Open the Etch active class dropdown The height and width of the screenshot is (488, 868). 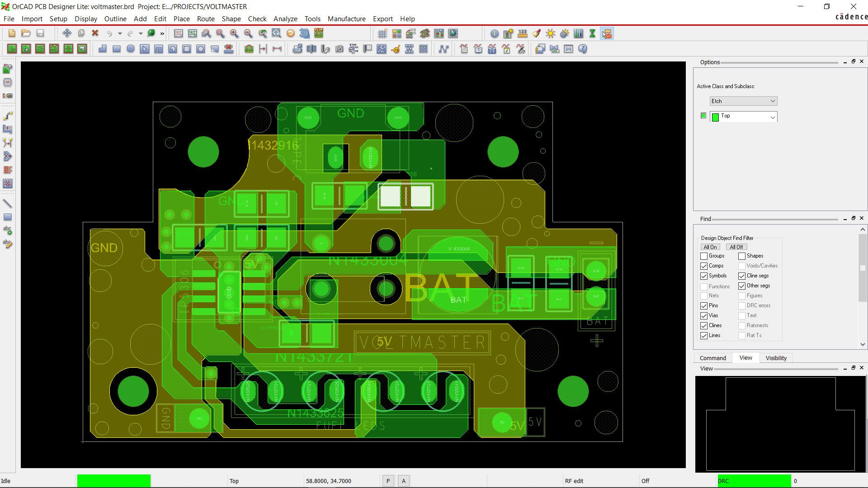click(743, 101)
